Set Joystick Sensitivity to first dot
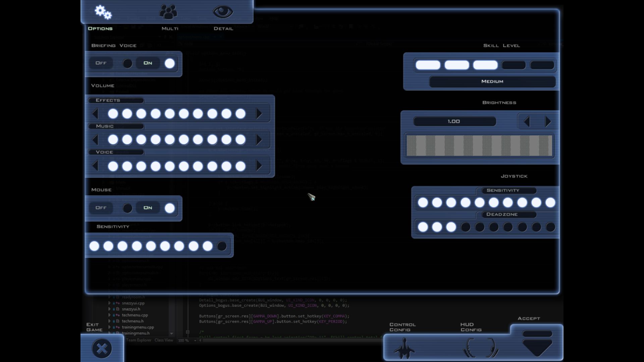Viewport: 644px width, 362px height. pyautogui.click(x=423, y=202)
